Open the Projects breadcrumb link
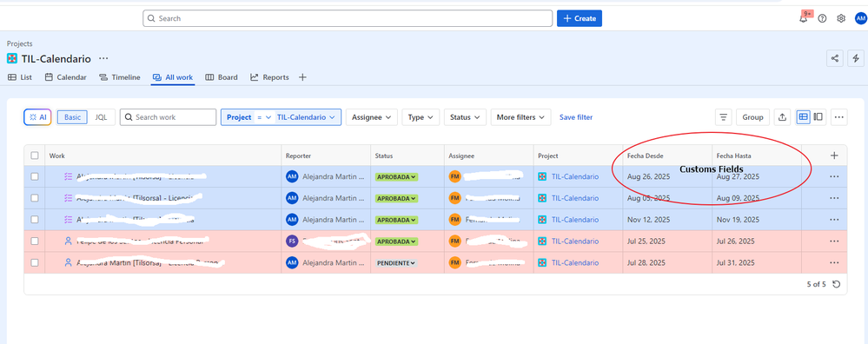Screen dimensions: 868x344 [19, 43]
